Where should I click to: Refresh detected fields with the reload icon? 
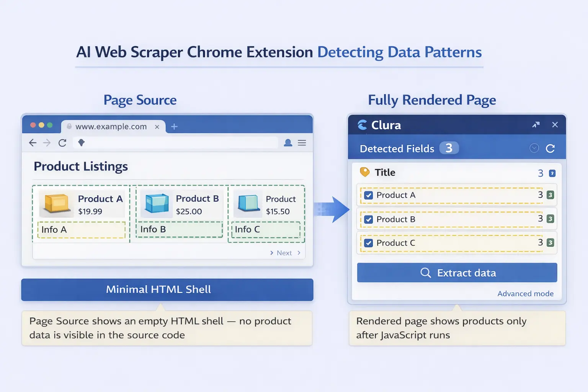pyautogui.click(x=550, y=148)
